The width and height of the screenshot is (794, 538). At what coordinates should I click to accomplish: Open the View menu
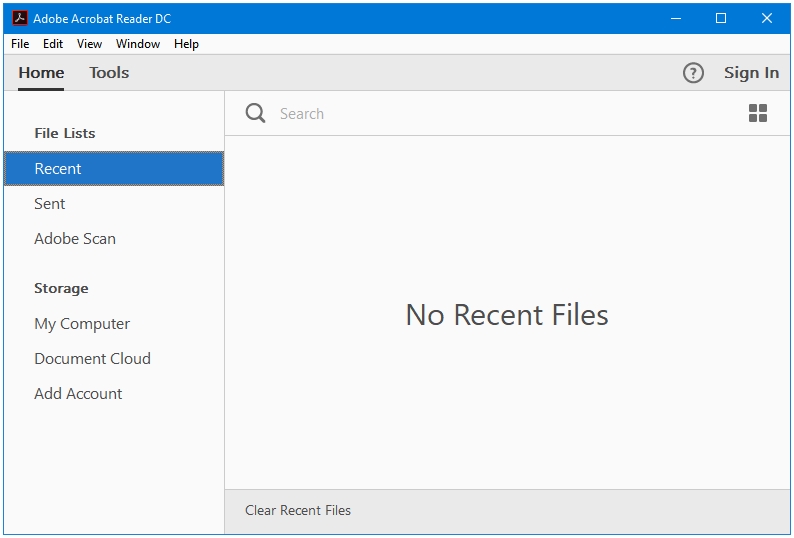click(x=89, y=44)
